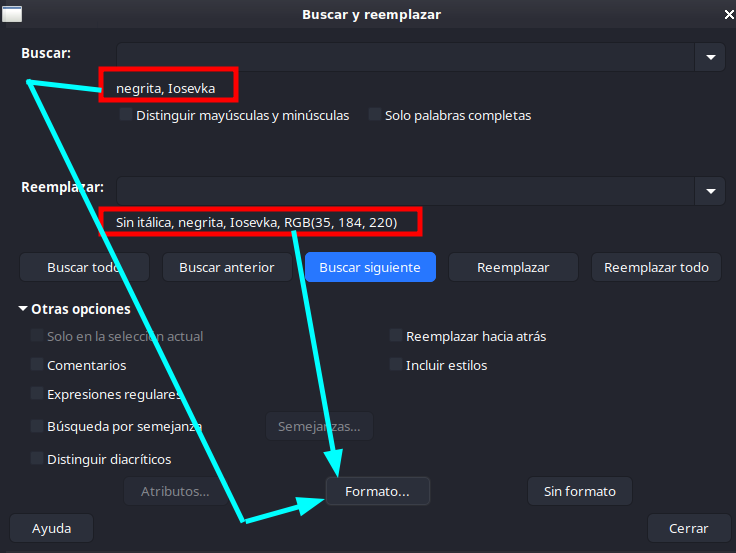736x553 pixels.
Task: Click the Sin formato button
Action: tap(580, 491)
